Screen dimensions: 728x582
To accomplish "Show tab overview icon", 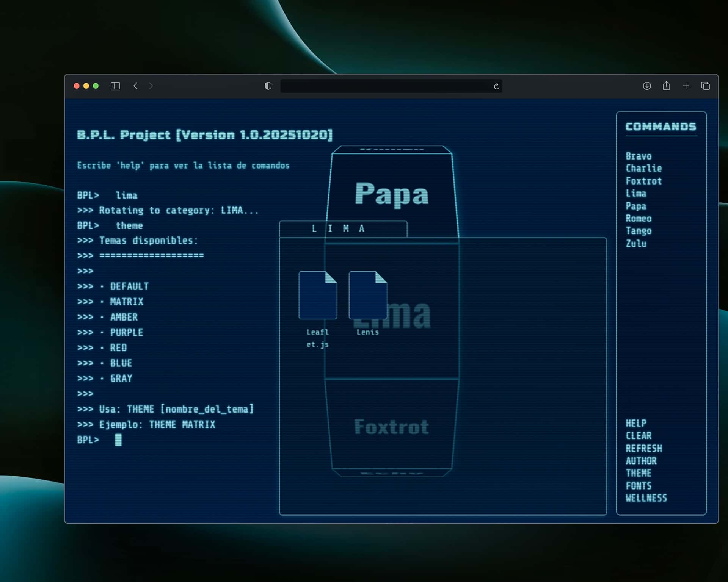I will (705, 86).
